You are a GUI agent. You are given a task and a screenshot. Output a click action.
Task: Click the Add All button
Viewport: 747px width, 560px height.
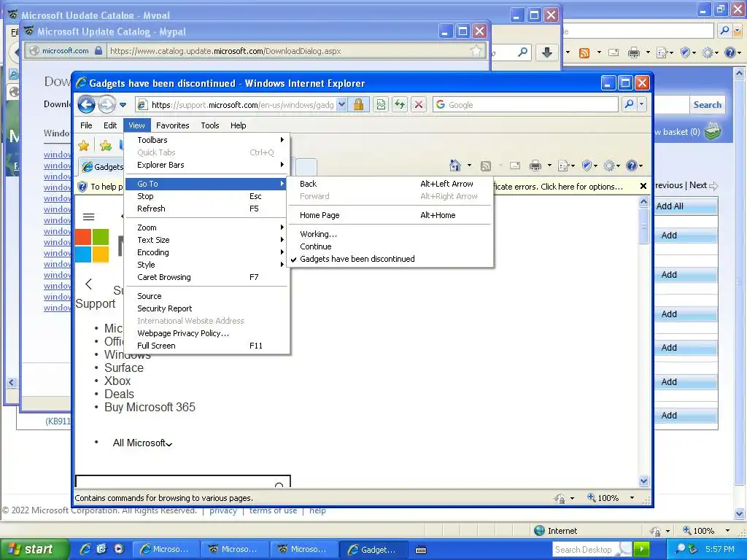pos(686,206)
